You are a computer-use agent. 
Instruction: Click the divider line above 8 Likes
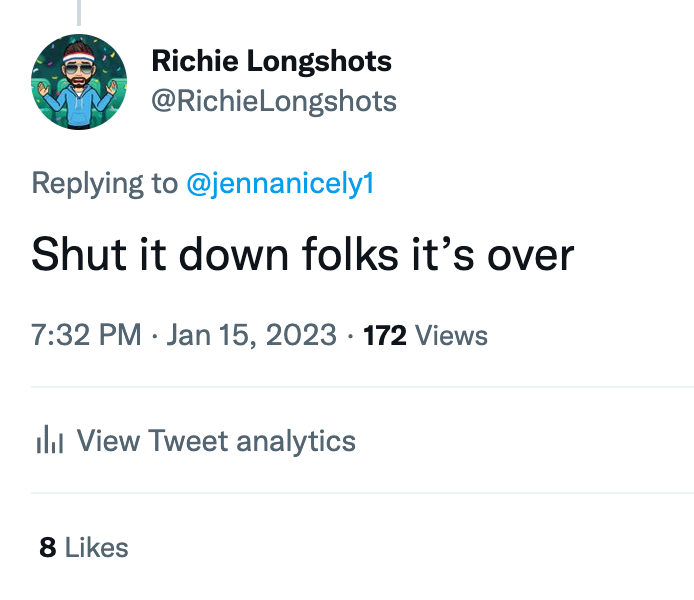360,493
